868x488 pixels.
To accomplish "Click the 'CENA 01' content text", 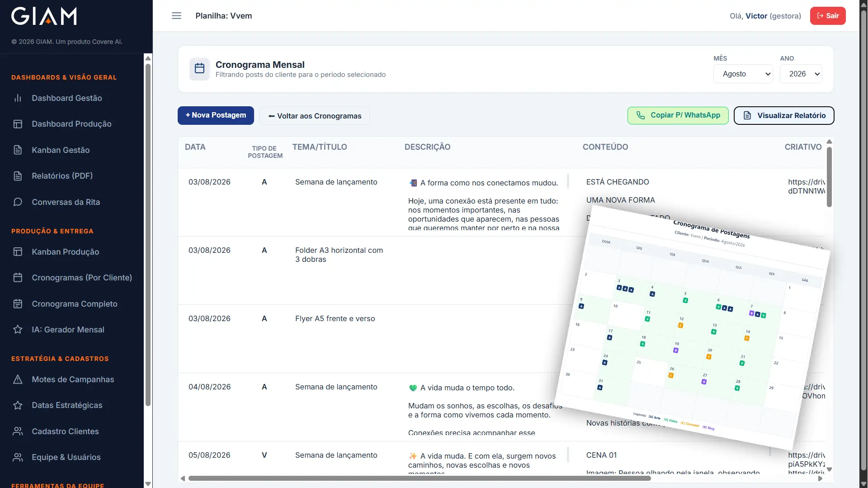I will click(x=601, y=455).
